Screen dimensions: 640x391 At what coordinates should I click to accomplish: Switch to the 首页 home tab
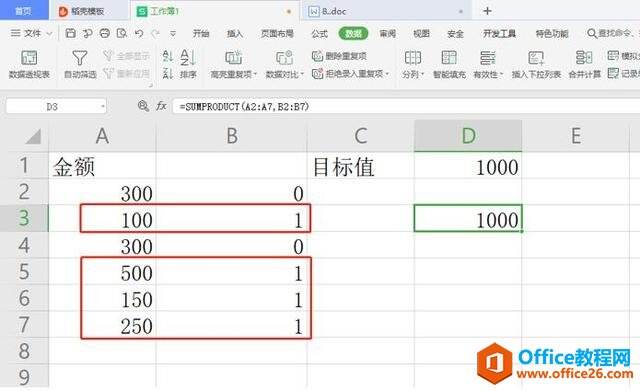click(23, 10)
